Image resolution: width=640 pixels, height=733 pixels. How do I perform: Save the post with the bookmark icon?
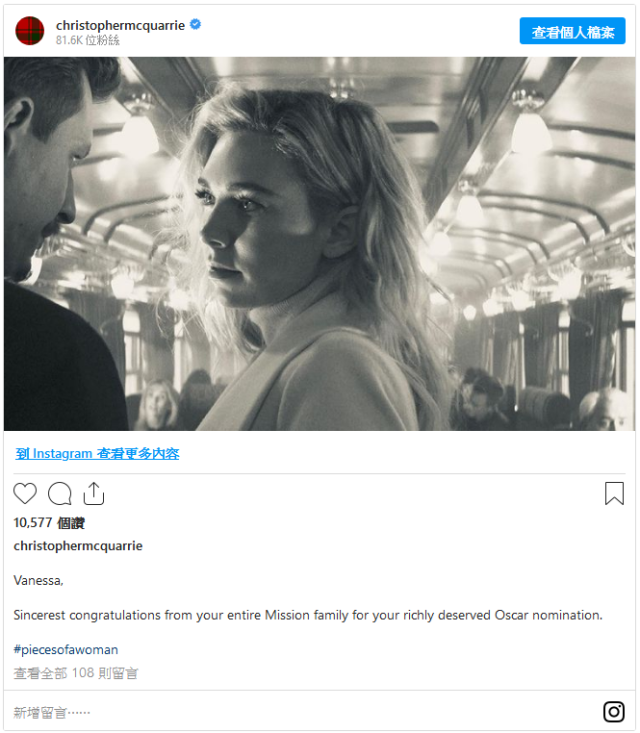click(614, 493)
